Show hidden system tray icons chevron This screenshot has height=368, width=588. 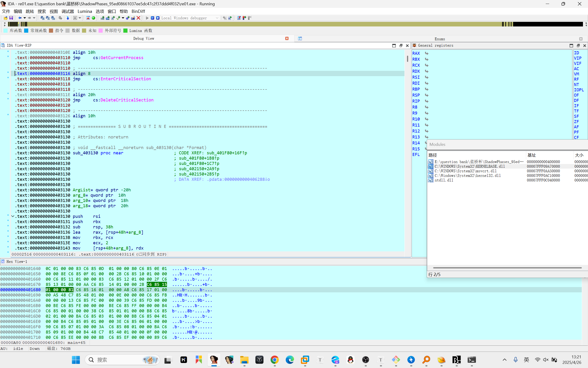pyautogui.click(x=504, y=360)
